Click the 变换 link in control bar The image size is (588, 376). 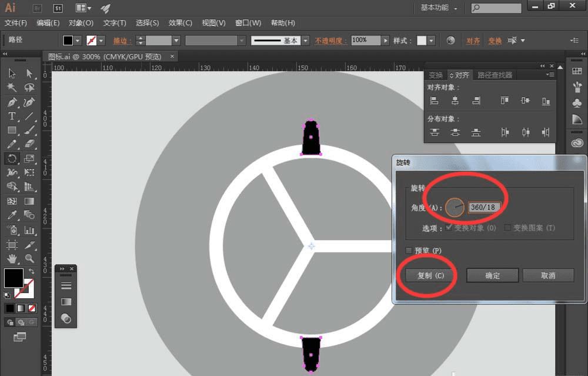click(495, 41)
